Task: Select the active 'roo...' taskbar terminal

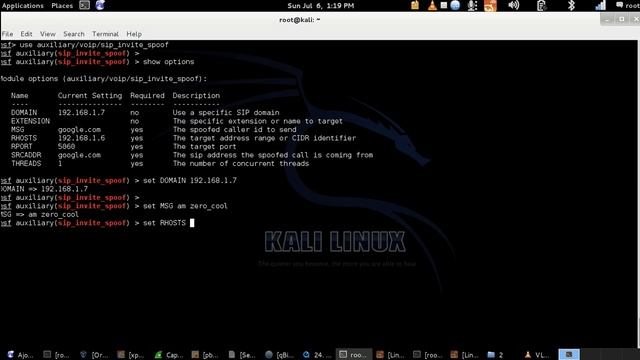Action: click(354, 355)
